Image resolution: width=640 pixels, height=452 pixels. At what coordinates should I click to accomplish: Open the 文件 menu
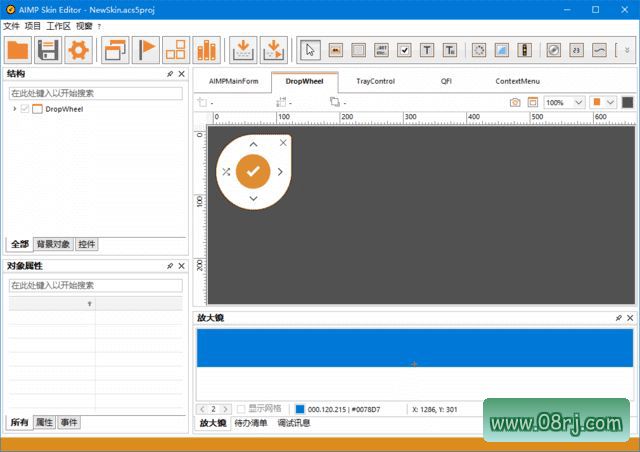[11, 27]
